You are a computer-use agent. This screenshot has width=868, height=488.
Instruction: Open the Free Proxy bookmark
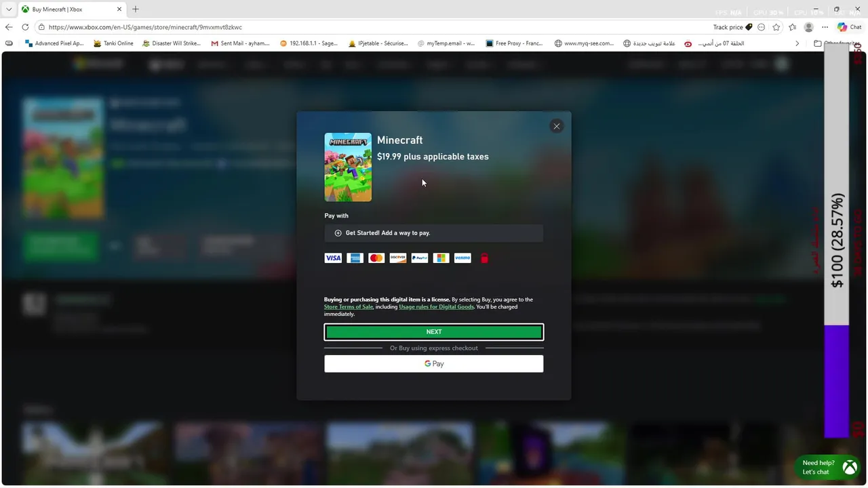click(514, 43)
